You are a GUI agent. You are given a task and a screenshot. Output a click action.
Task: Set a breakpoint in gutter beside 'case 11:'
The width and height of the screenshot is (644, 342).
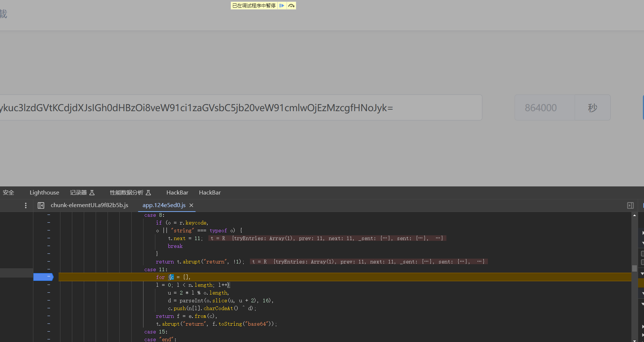pyautogui.click(x=49, y=269)
